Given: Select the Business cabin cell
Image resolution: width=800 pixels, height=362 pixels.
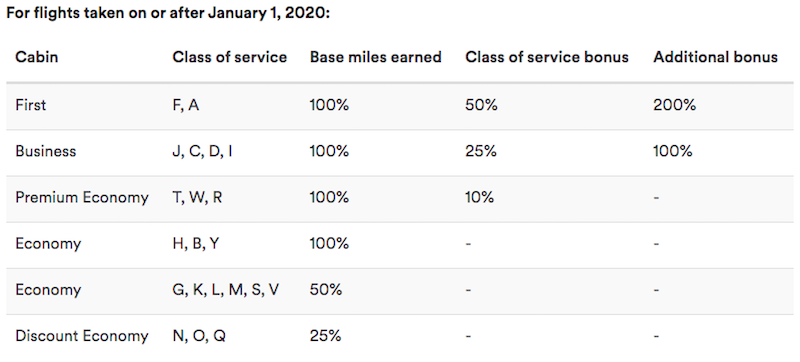Looking at the screenshot, I should click(45, 151).
